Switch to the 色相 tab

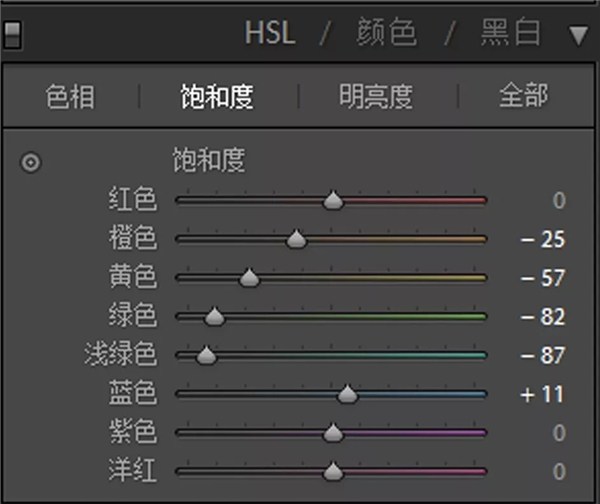pyautogui.click(x=70, y=97)
